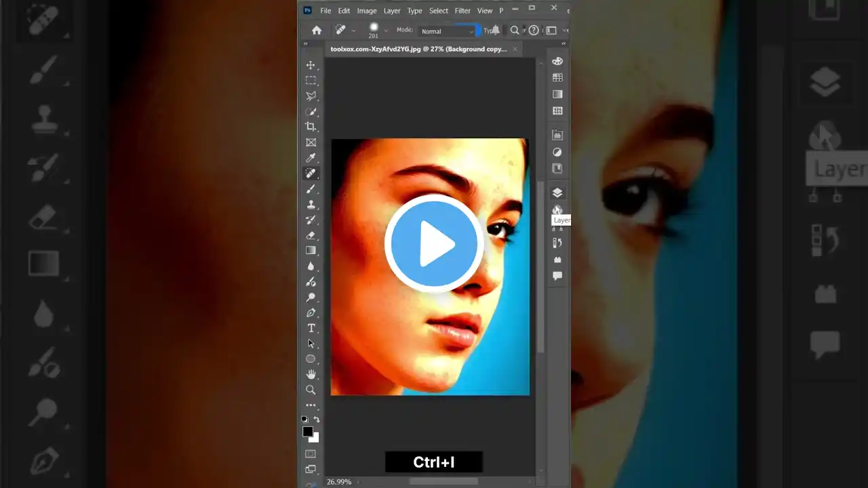Viewport: 868px width, 488px height.
Task: Select the Spot Healing Brush tool
Action: point(311,174)
